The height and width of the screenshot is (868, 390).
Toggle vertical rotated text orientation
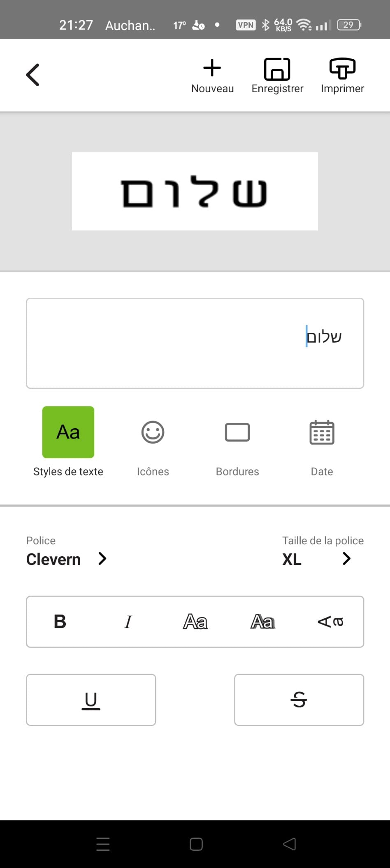(330, 621)
